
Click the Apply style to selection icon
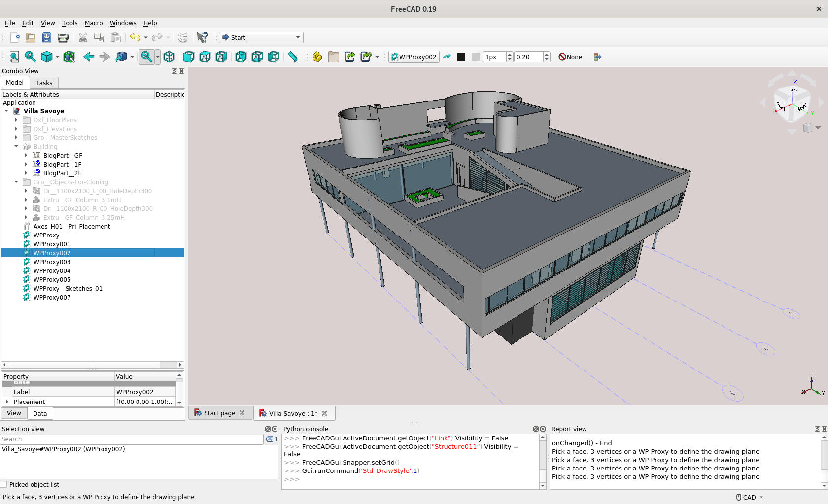click(597, 57)
